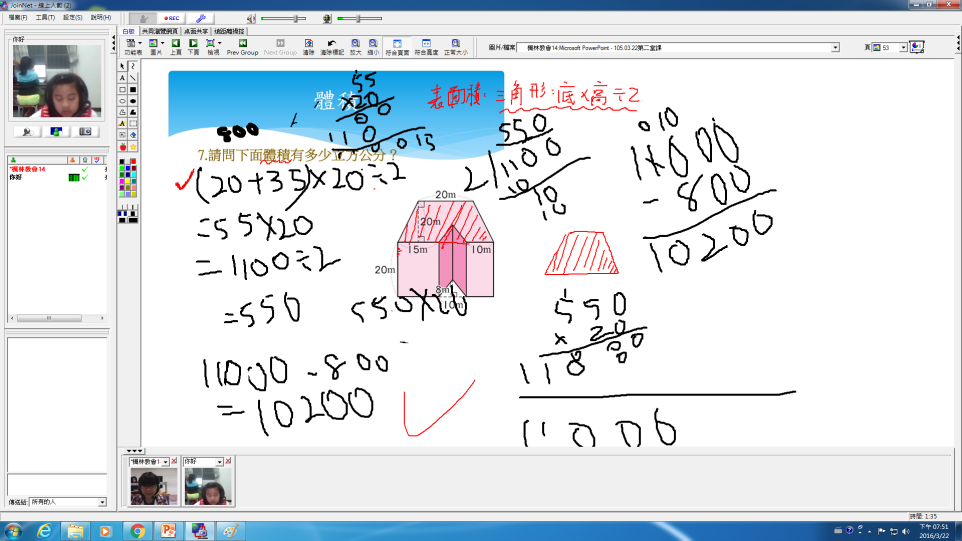Expand the message recipient dropdown (所有的人)

coord(102,502)
